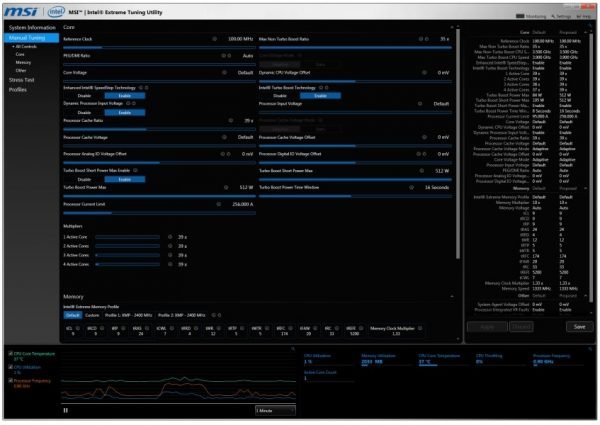Click info icon for Dynamic CPU Voltage Offset

click(x=424, y=72)
